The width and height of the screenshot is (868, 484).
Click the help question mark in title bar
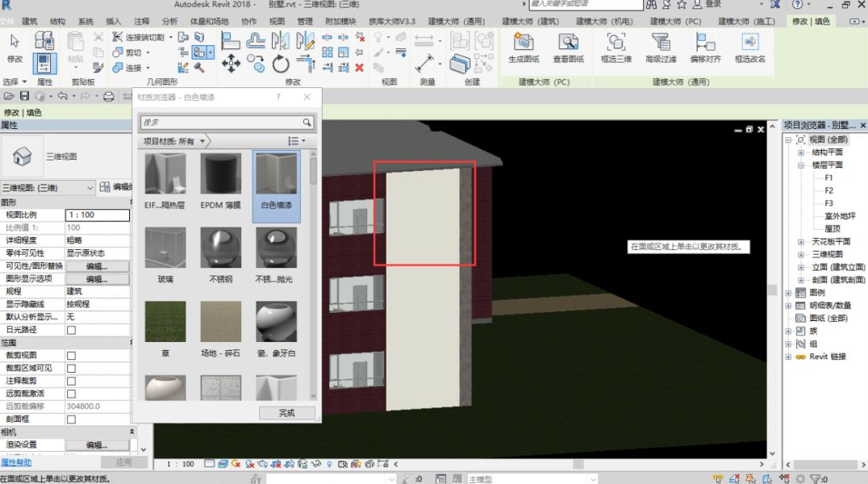(x=797, y=4)
